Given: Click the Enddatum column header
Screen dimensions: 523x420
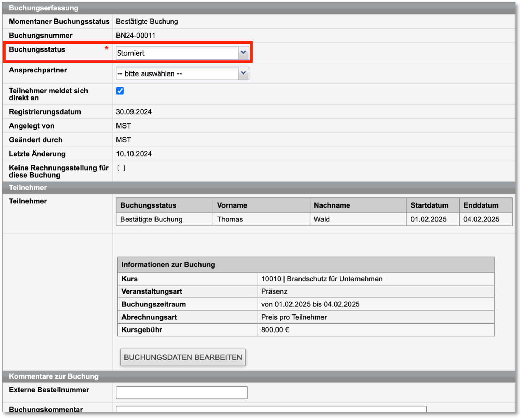Looking at the screenshot, I should pyautogui.click(x=480, y=205).
